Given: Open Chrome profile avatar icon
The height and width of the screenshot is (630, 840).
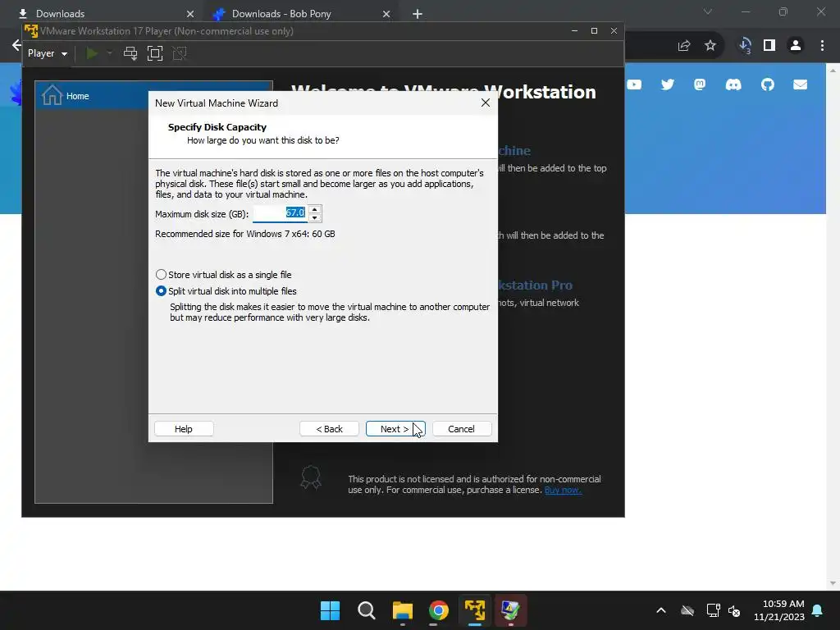Looking at the screenshot, I should point(796,46).
